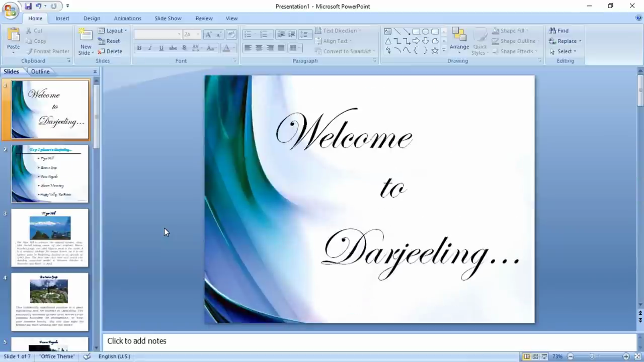Undo the last action

click(39, 6)
